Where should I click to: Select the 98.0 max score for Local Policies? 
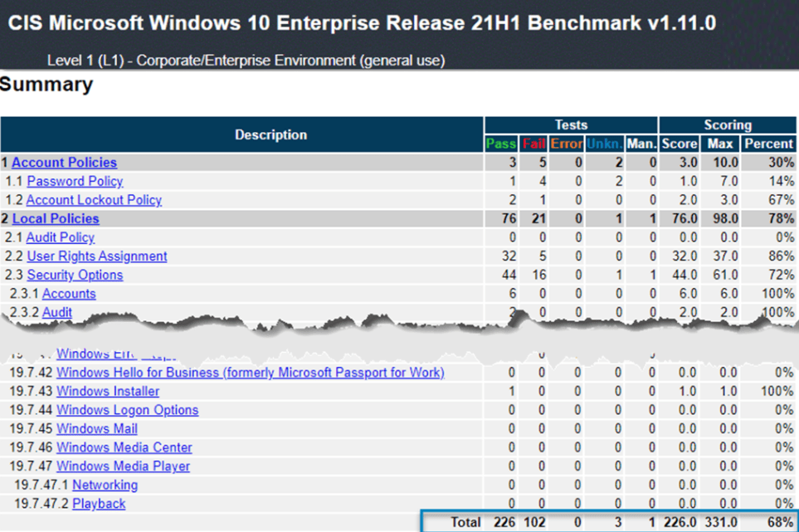726,218
